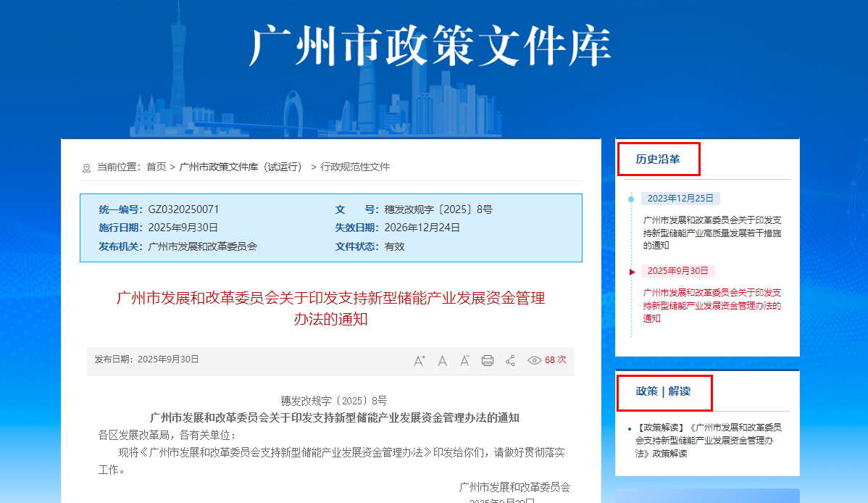This screenshot has height=503, width=868.
Task: Click the blue dot marker for the 2023 timeline entry
Action: click(x=631, y=199)
